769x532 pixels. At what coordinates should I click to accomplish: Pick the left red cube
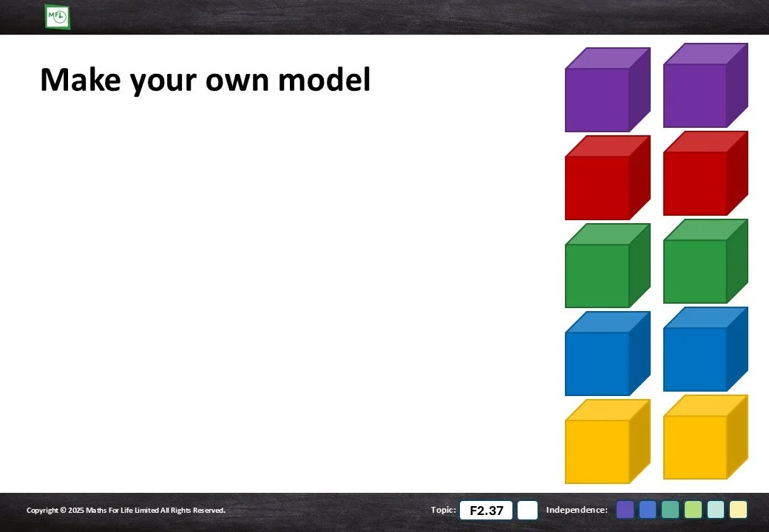(608, 178)
